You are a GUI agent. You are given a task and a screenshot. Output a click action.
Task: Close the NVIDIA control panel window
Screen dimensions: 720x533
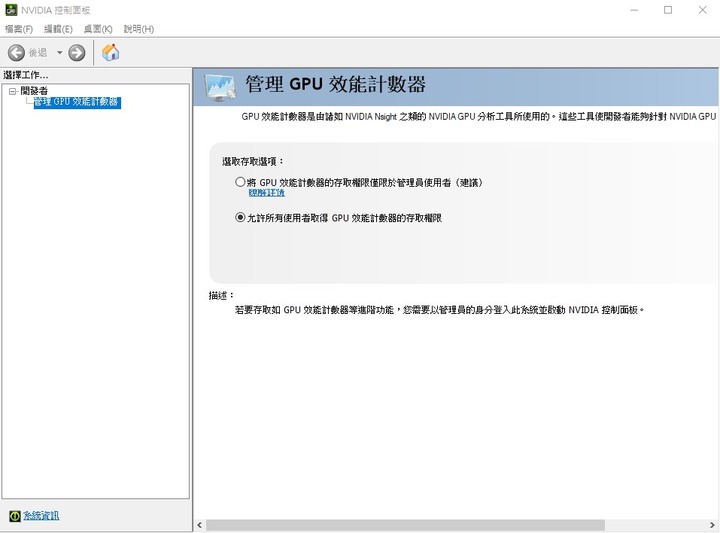coord(703,10)
